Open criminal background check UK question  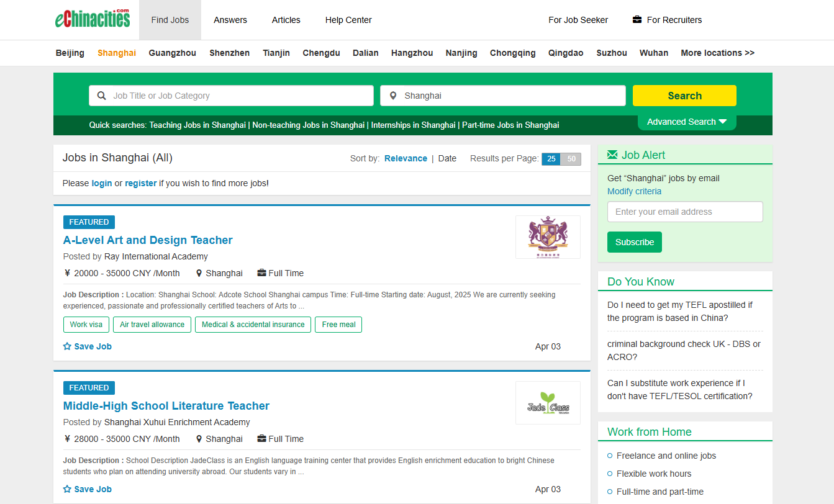click(x=684, y=351)
